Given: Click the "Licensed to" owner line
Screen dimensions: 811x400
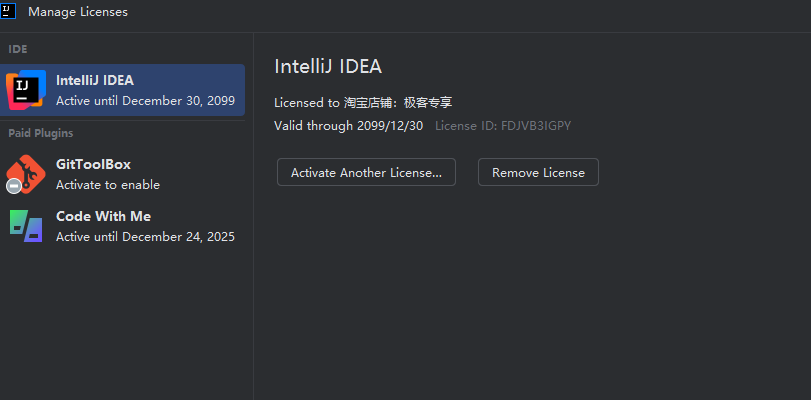Looking at the screenshot, I should pyautogui.click(x=363, y=102).
